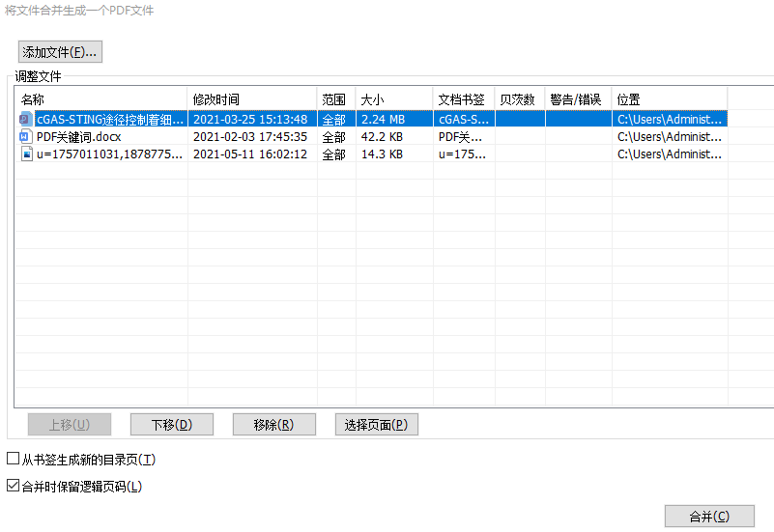Click the 2.24 MB size cell

383,119
